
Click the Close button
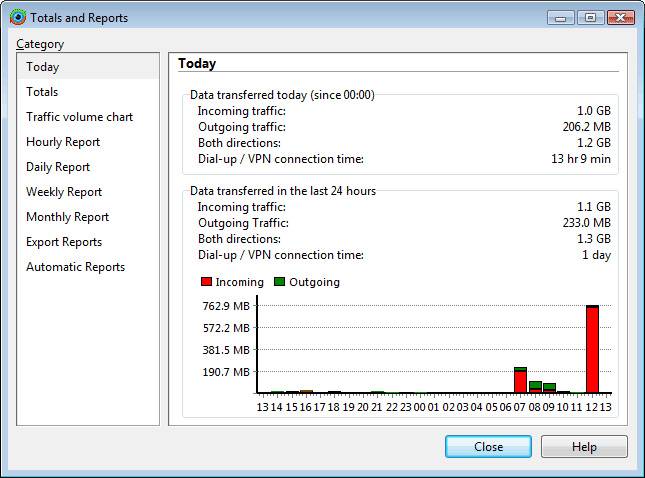[x=488, y=447]
